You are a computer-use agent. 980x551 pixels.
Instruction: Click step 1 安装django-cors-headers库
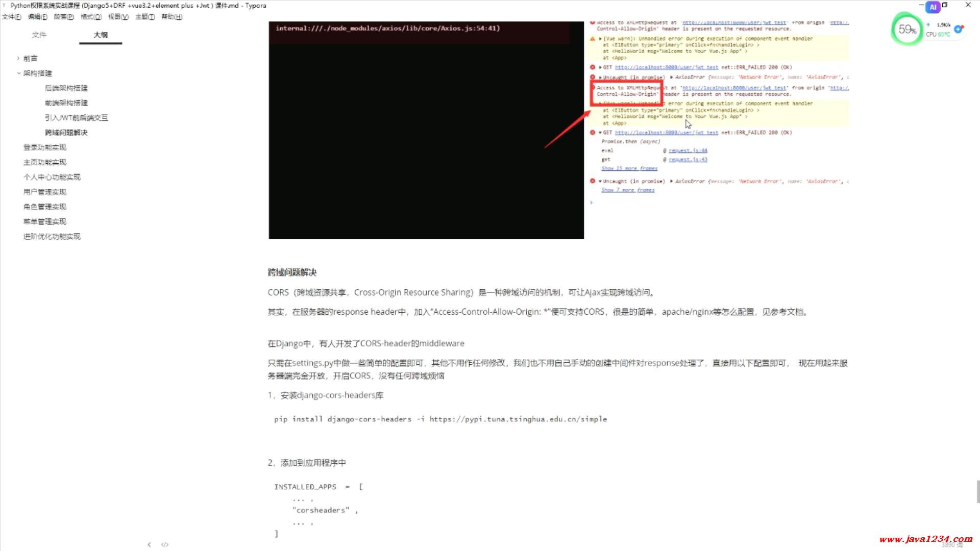pos(326,395)
